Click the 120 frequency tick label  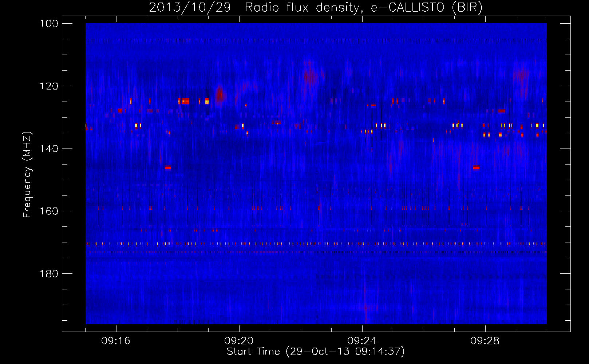[x=49, y=86]
